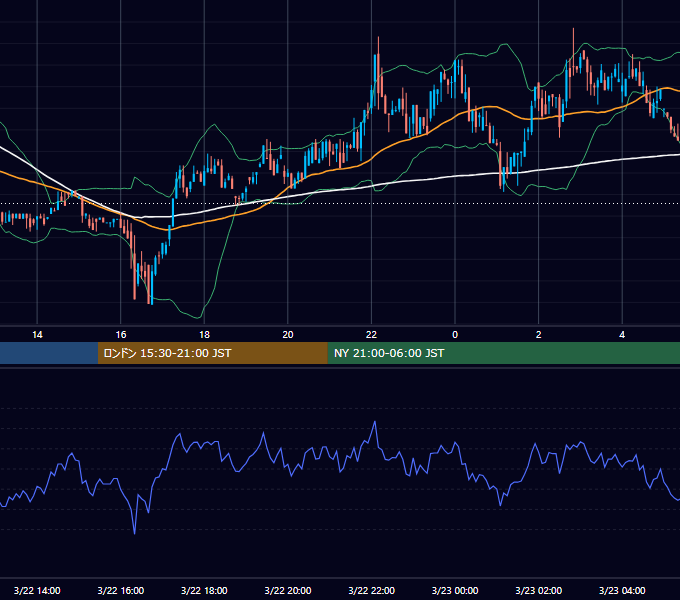Image resolution: width=680 pixels, height=600 pixels.
Task: Select the ロンドン 15:30-21:00 JST session bar
Action: tap(212, 353)
